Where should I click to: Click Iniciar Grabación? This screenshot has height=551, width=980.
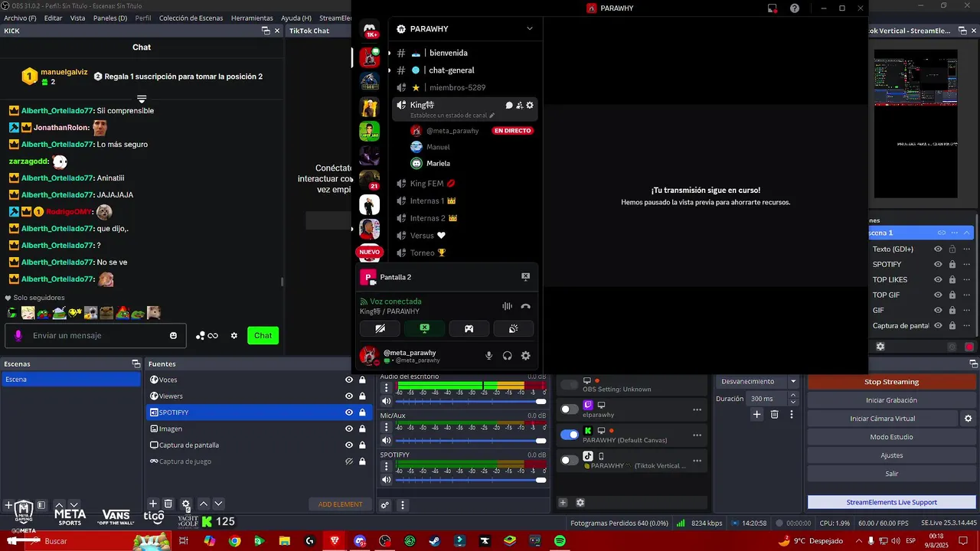(891, 400)
